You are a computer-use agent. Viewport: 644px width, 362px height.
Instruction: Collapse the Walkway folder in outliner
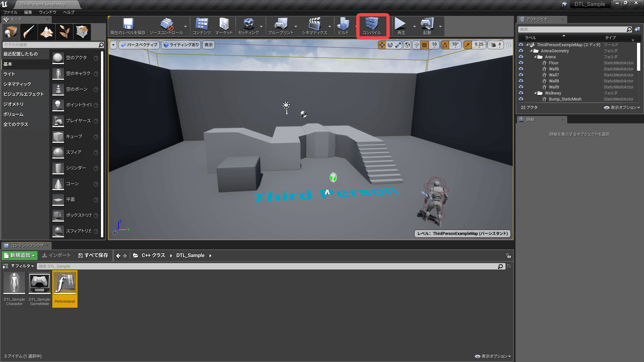[x=535, y=93]
